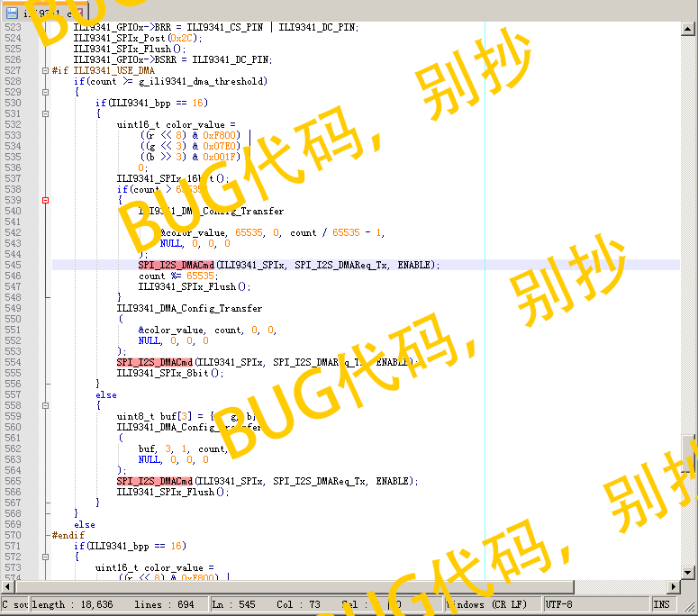
Task: Click '&color_value, count, 0, 0,' on line 551
Action: pyautogui.click(x=207, y=331)
